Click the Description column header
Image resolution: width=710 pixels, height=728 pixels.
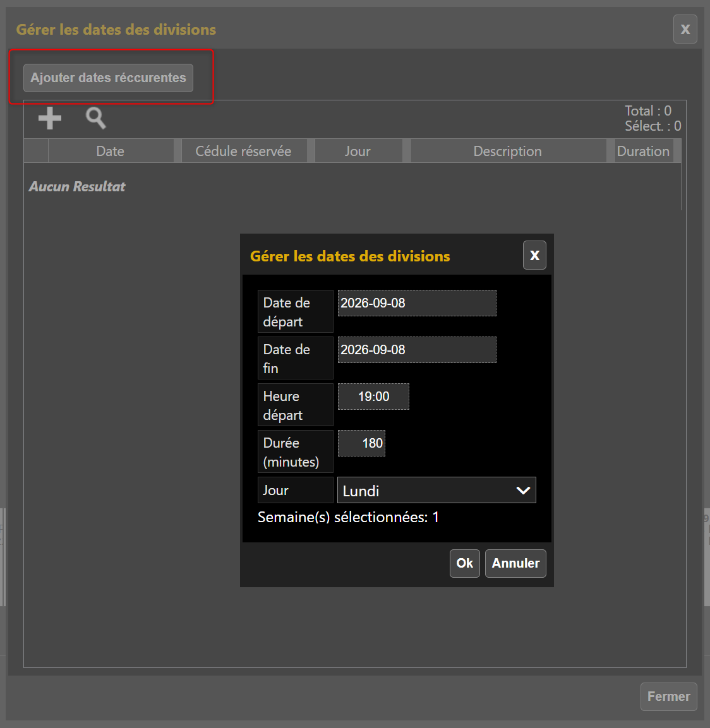click(508, 151)
